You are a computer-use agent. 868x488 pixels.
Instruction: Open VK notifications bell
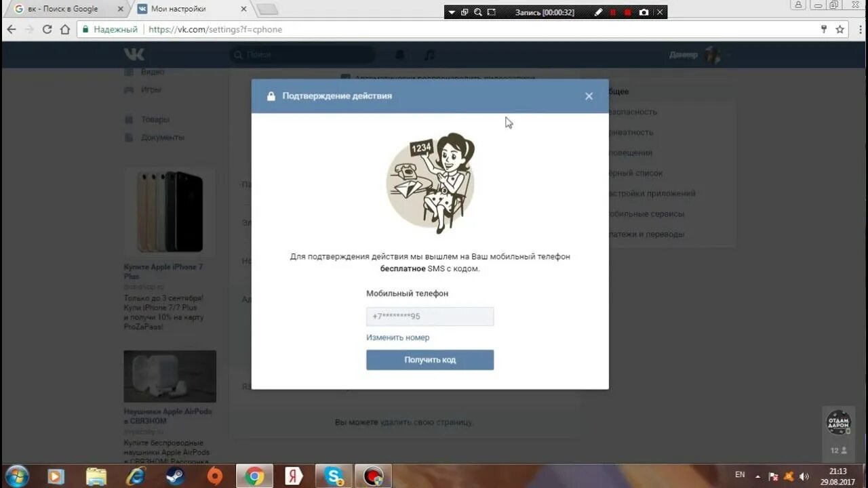point(400,55)
